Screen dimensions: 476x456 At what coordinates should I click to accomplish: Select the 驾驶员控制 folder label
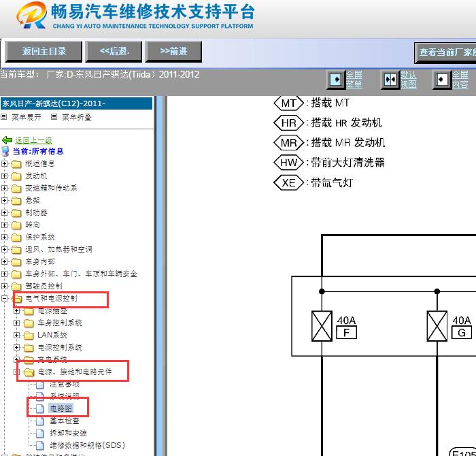coord(44,286)
